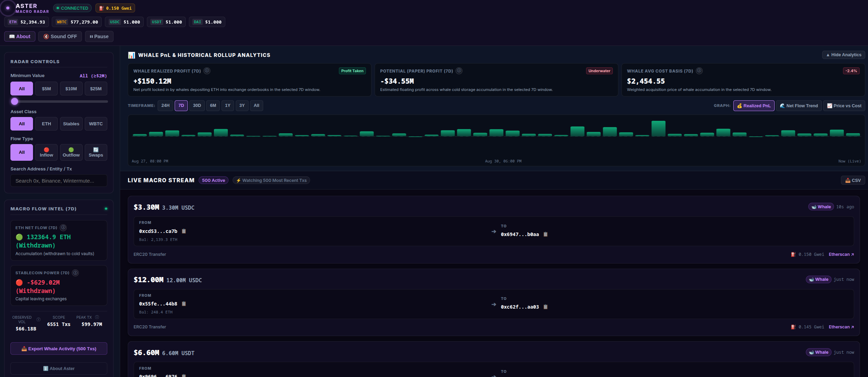Screen dimensions: 868x377
Task: Switch timeframe to 30D
Action: point(197,106)
